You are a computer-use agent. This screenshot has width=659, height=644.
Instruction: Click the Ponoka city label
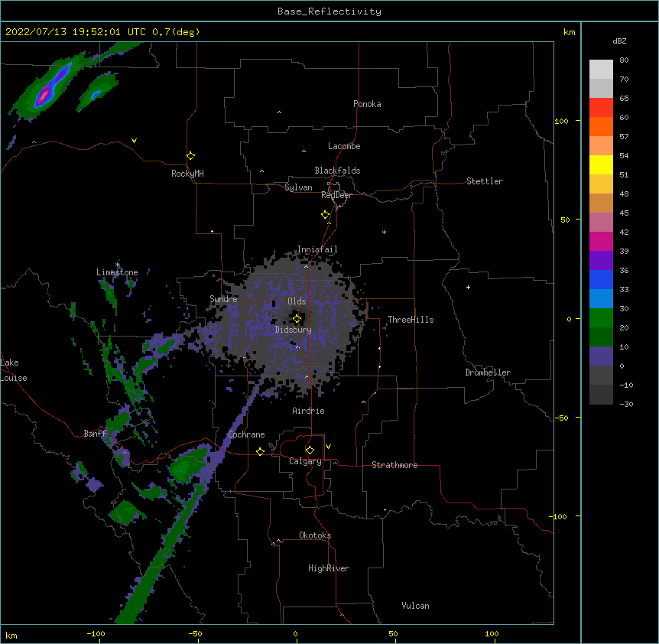(x=367, y=104)
